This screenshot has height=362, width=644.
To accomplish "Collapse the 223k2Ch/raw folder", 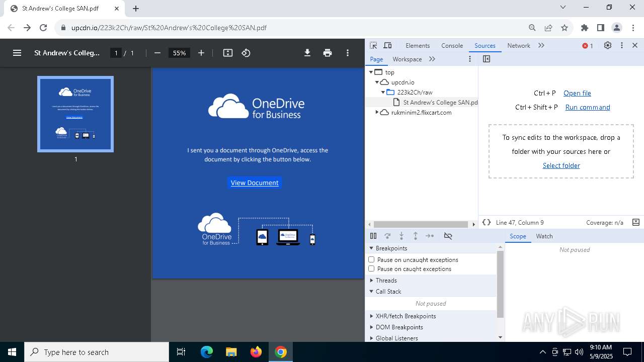I will 383,92.
